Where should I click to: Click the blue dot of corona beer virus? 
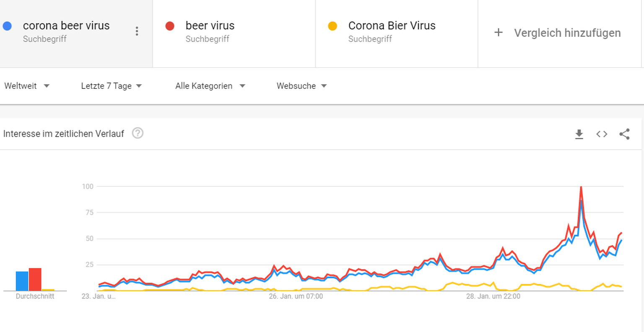7,26
